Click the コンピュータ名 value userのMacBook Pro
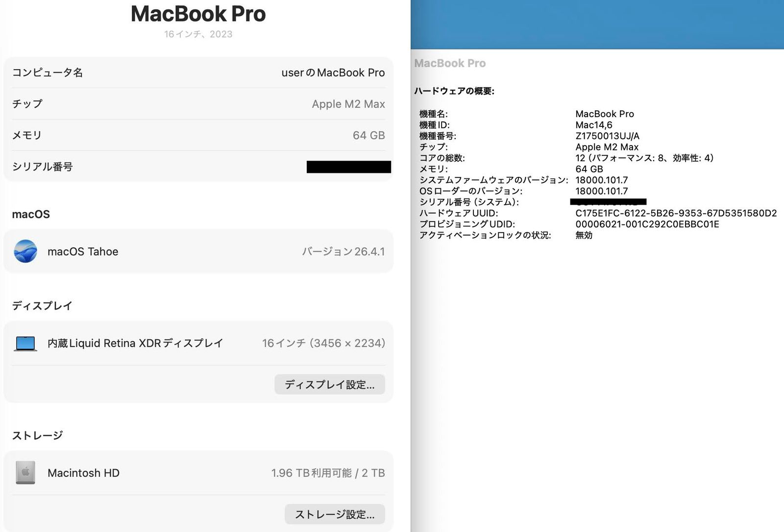This screenshot has height=532, width=784. 333,73
